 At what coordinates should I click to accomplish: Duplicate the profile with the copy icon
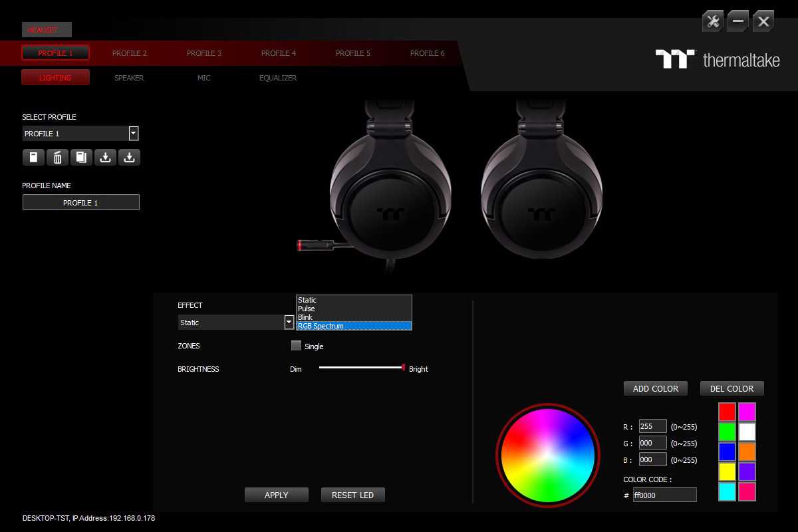(81, 158)
